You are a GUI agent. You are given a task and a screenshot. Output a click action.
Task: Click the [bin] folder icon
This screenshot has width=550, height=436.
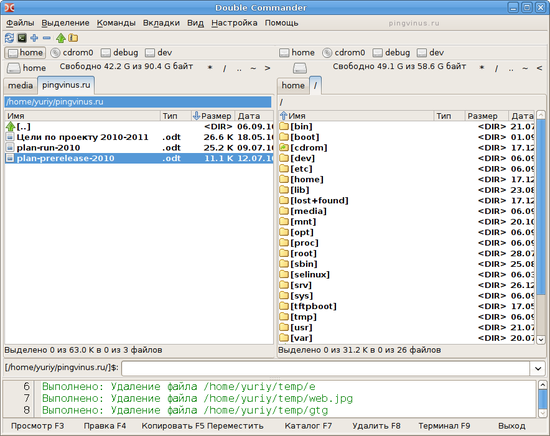point(284,126)
